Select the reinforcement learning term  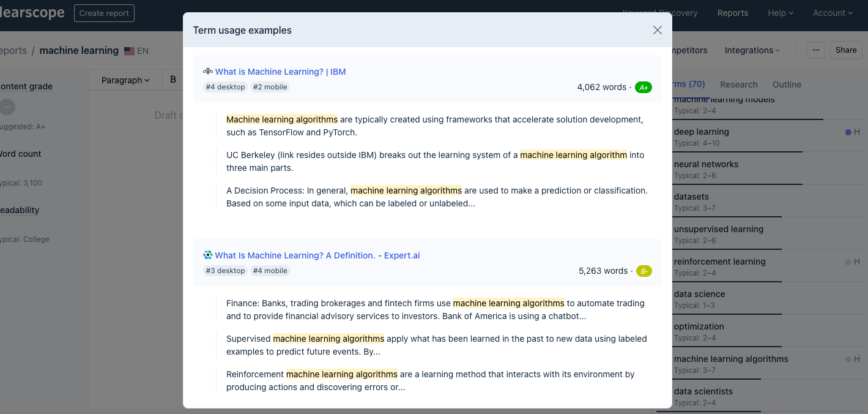click(x=719, y=262)
